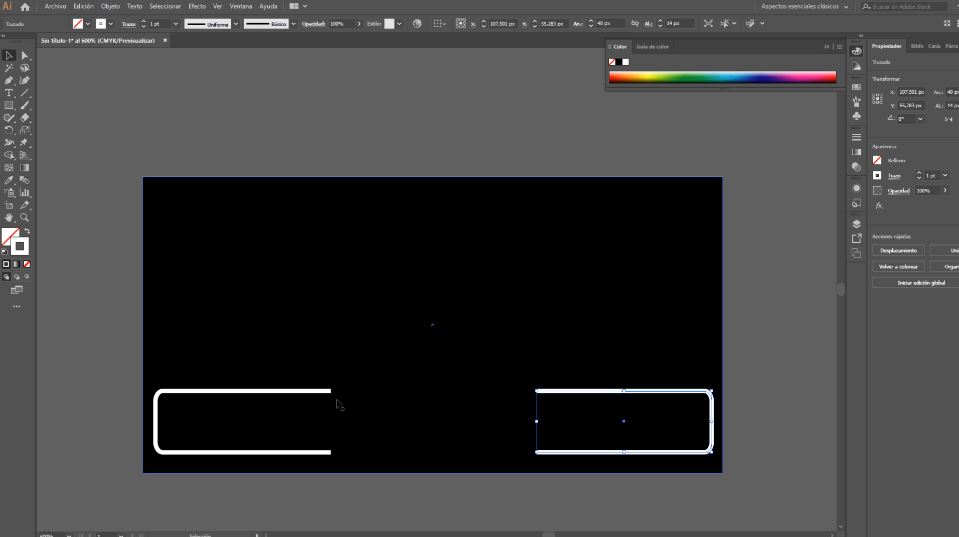
Task: Click the Trazo link in Properties panel
Action: [x=894, y=176]
